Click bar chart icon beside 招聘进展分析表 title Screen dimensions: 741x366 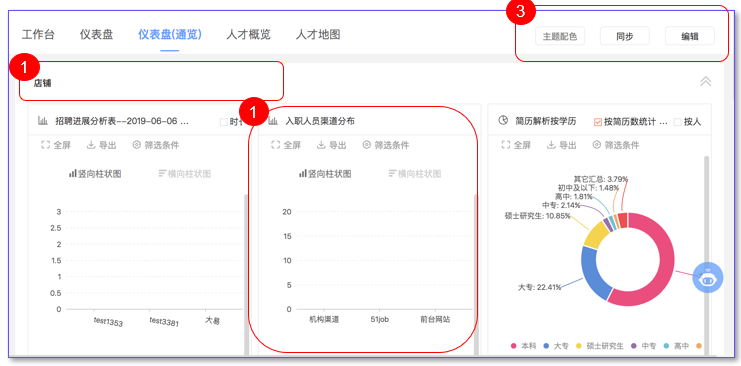coord(43,121)
